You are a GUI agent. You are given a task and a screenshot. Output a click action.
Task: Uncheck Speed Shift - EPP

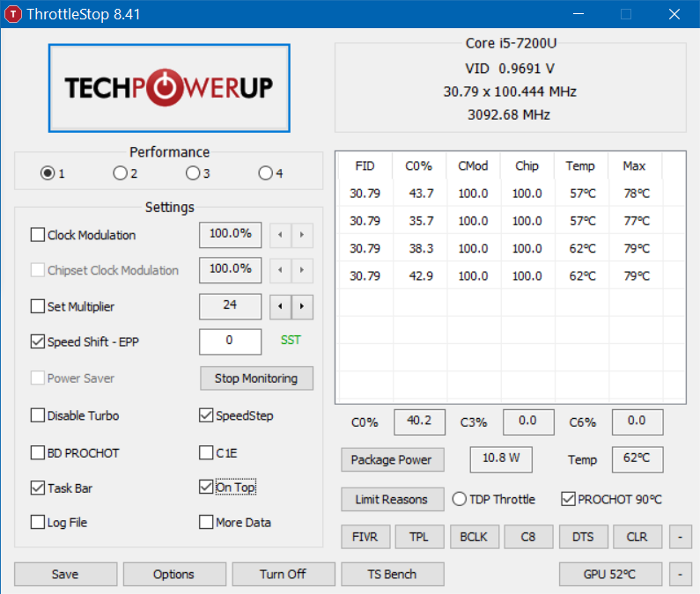pyautogui.click(x=38, y=341)
